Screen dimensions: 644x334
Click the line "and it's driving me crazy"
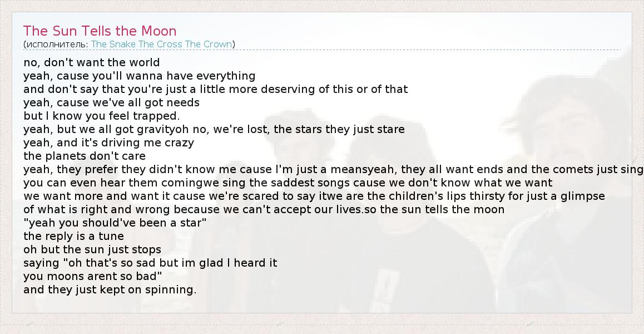108,143
